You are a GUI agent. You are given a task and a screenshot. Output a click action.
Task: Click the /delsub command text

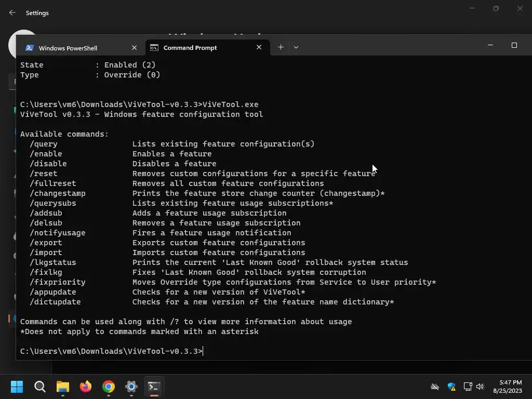[x=46, y=223]
